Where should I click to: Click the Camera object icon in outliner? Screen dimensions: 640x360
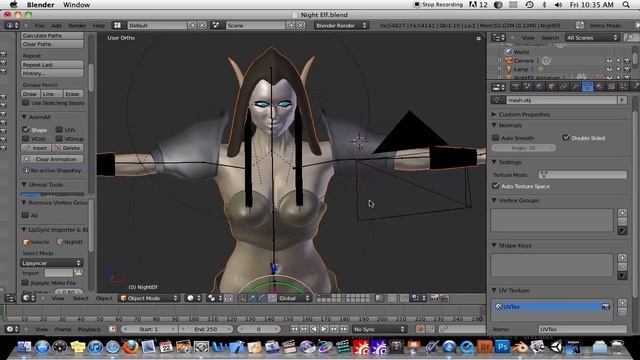(x=509, y=60)
